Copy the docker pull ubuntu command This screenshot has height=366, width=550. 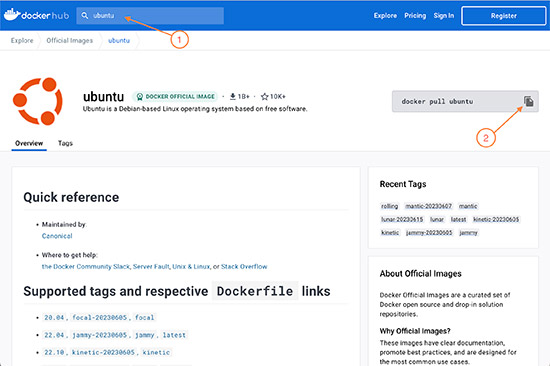pos(529,101)
